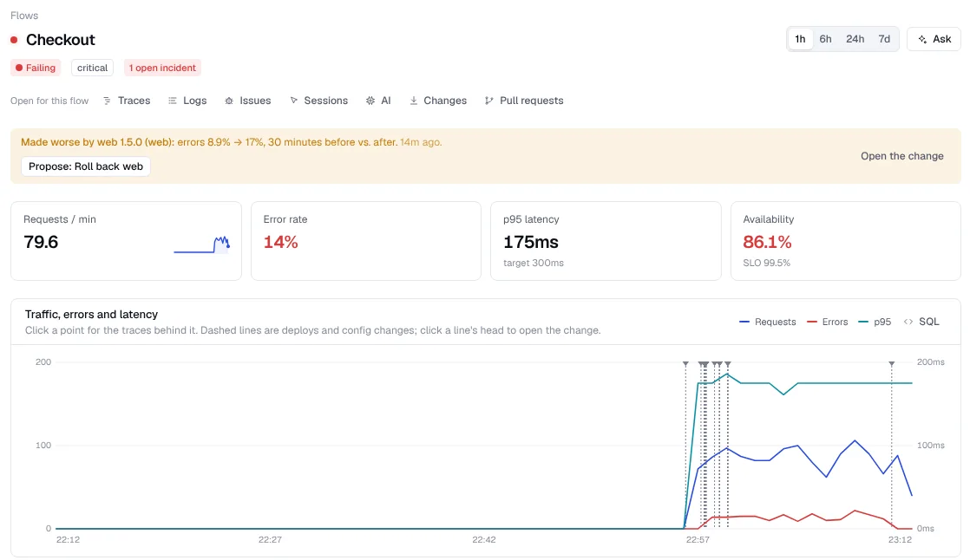Open Logs for the Checkout flow
Screen dimensions: 970x560
pos(187,101)
